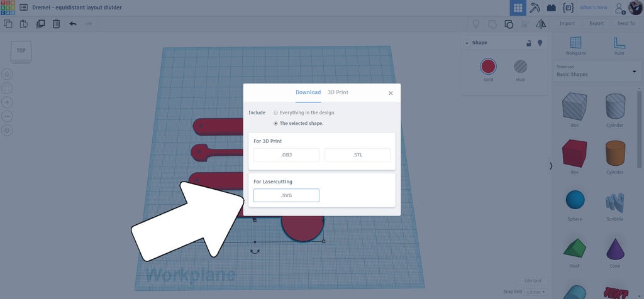Close the download dialog
644x299 pixels.
(x=391, y=93)
